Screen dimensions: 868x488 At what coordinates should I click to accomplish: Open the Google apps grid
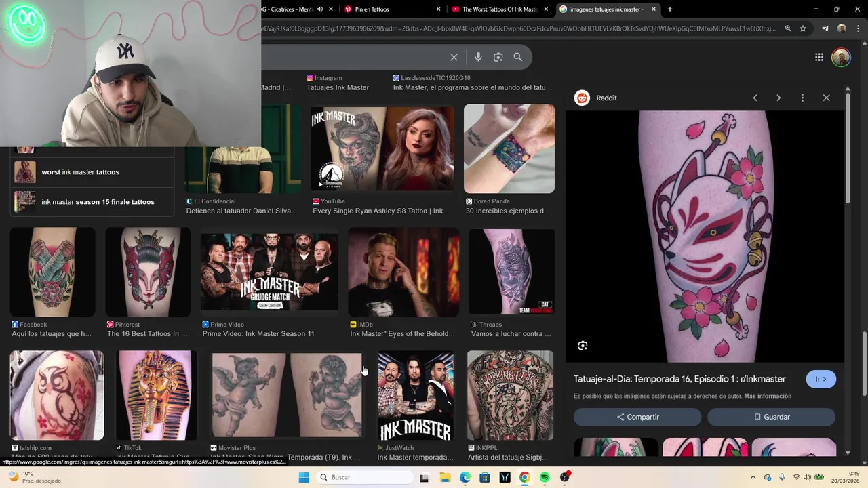(819, 57)
